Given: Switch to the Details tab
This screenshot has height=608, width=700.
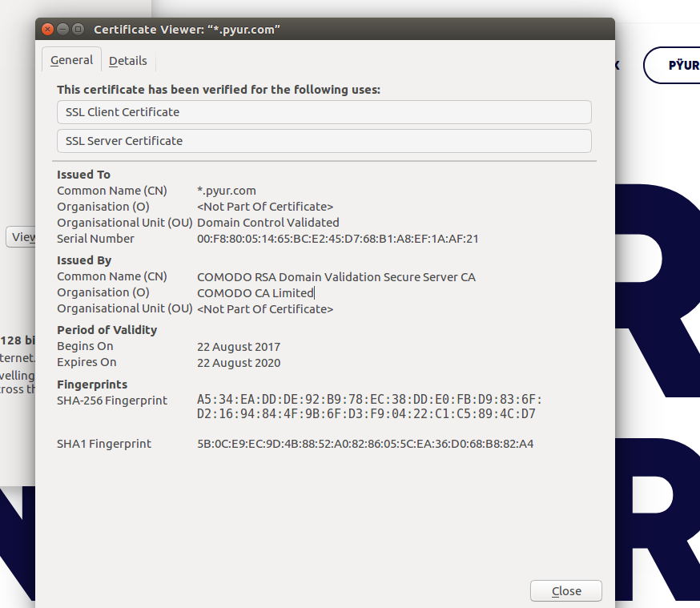Looking at the screenshot, I should [x=128, y=61].
